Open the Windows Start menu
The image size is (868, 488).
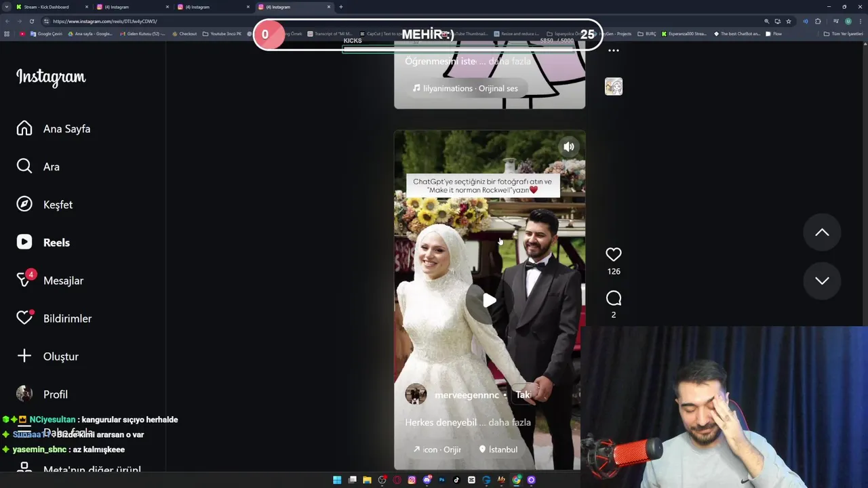(337, 480)
